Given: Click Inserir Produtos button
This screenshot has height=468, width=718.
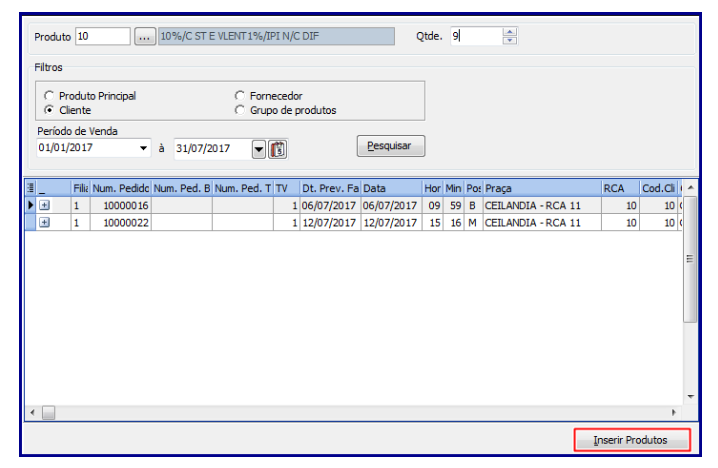Looking at the screenshot, I should (x=632, y=440).
